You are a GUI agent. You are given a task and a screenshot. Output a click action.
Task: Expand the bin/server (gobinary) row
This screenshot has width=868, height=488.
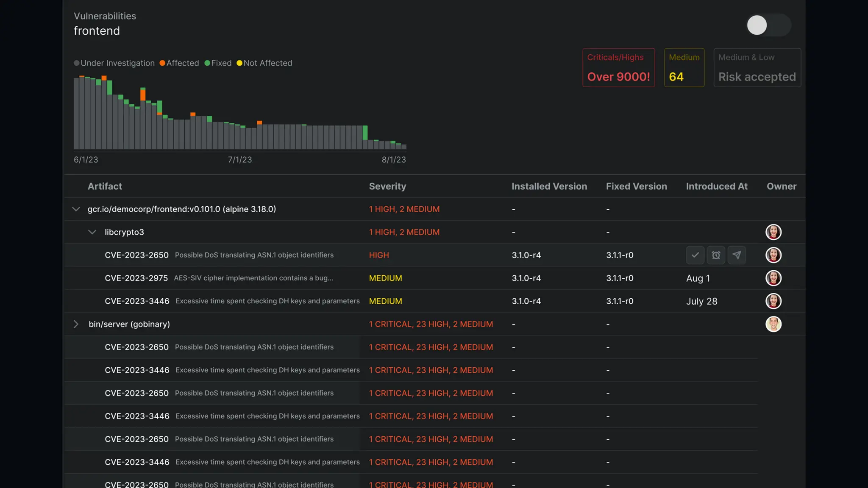(76, 324)
